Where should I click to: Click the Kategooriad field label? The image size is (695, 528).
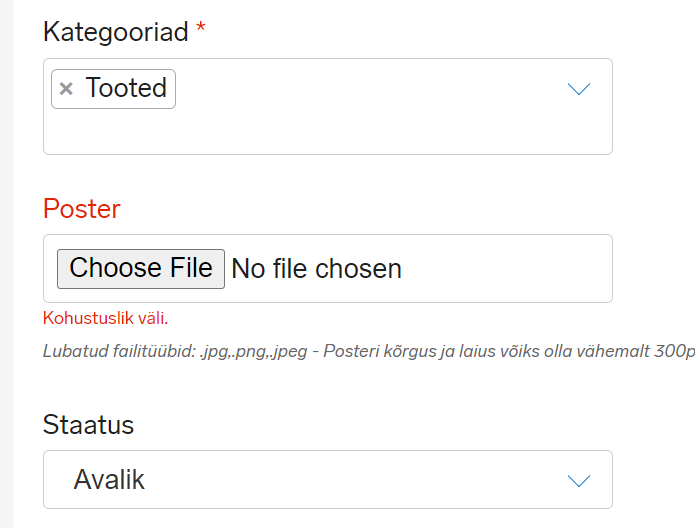pyautogui.click(x=115, y=32)
